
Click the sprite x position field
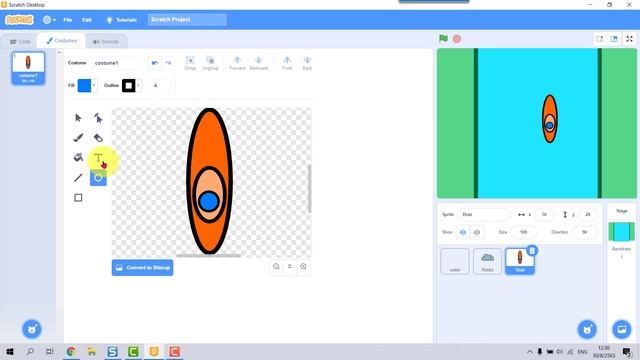tap(544, 214)
